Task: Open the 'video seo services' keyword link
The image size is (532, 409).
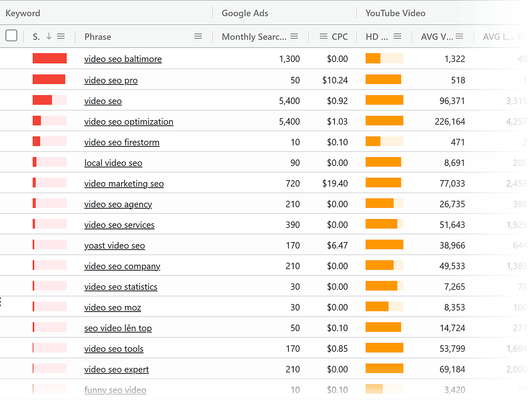Action: (x=120, y=225)
